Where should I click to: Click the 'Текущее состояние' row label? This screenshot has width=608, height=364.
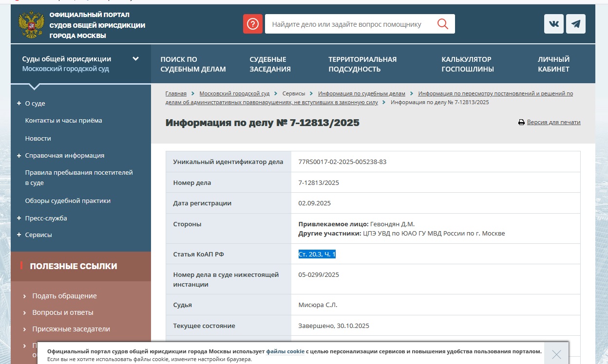tap(204, 326)
